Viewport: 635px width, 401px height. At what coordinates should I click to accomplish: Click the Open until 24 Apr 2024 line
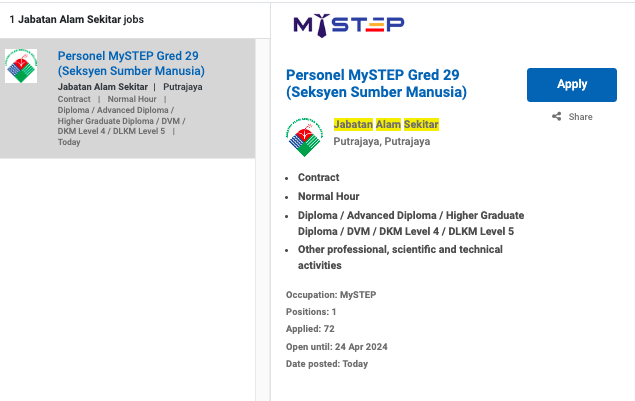coord(336,346)
